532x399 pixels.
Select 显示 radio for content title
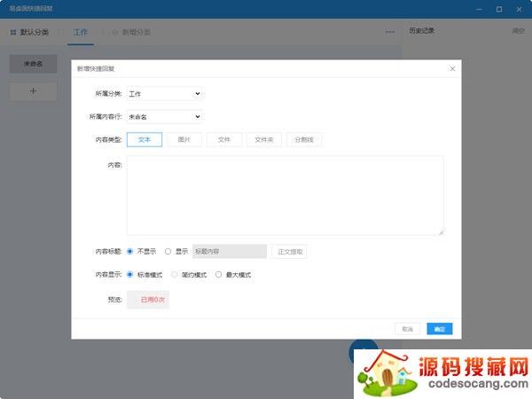(x=168, y=252)
